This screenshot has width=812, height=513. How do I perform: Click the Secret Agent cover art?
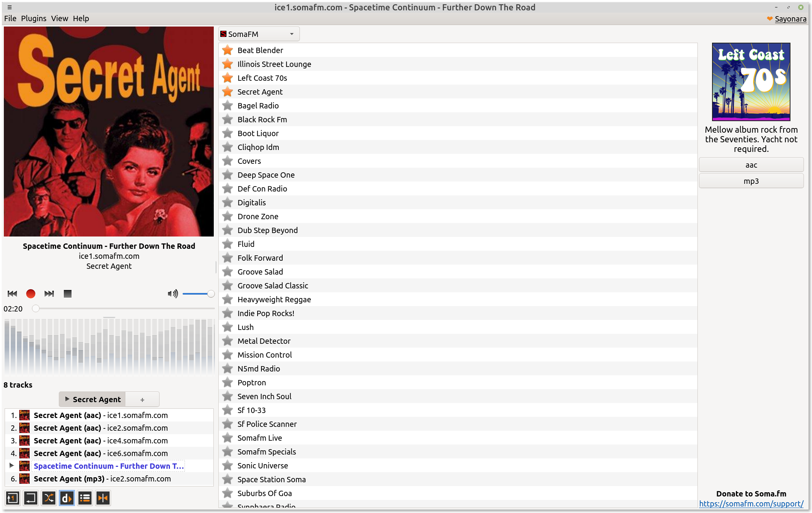click(x=109, y=132)
